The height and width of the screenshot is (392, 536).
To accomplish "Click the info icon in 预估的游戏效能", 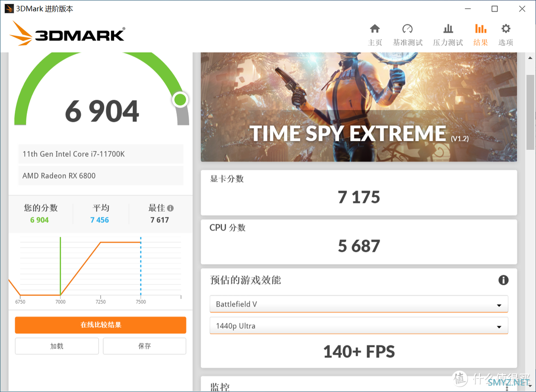I will [503, 280].
